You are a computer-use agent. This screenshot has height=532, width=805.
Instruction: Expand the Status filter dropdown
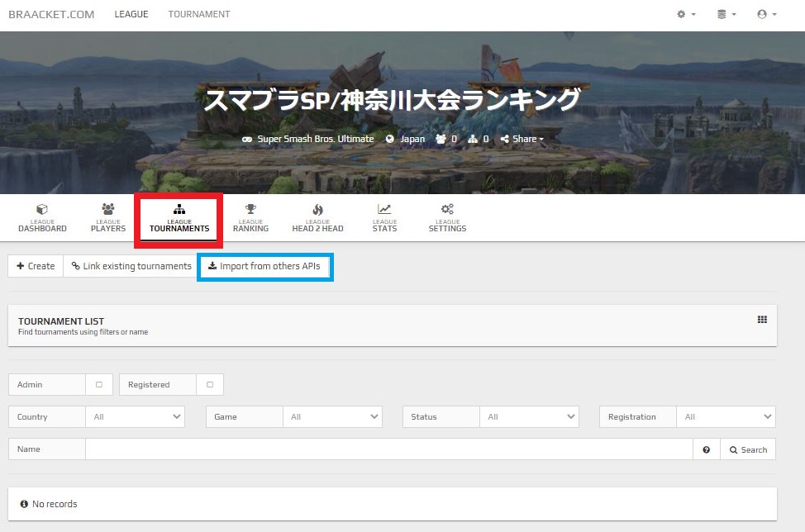529,416
